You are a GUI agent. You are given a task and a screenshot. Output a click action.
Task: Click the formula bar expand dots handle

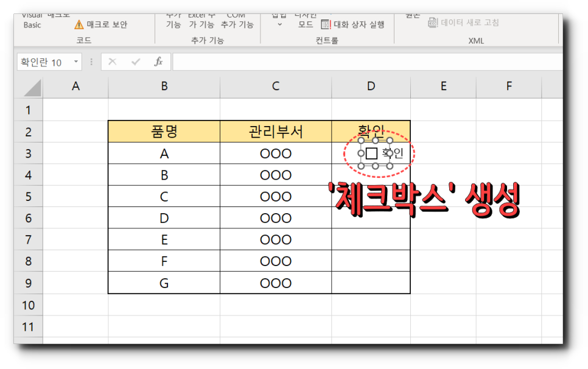click(x=91, y=62)
